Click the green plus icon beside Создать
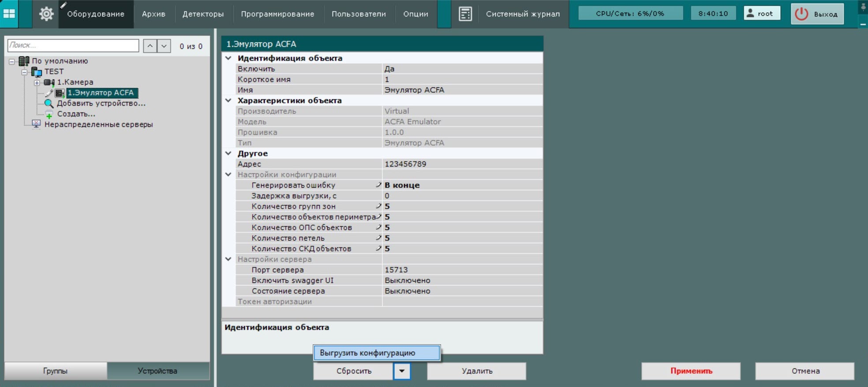This screenshot has height=387, width=868. 49,115
